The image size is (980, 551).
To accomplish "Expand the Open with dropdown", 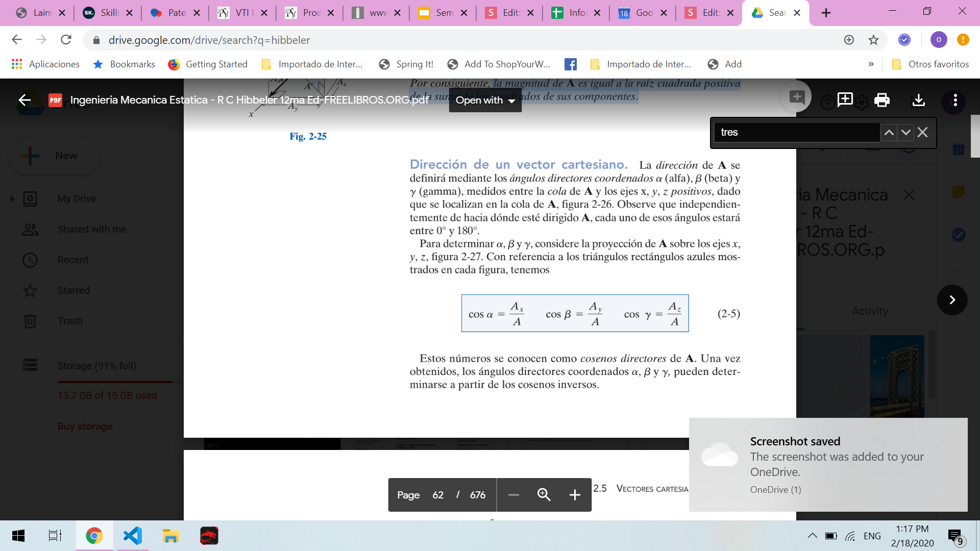I will [485, 101].
